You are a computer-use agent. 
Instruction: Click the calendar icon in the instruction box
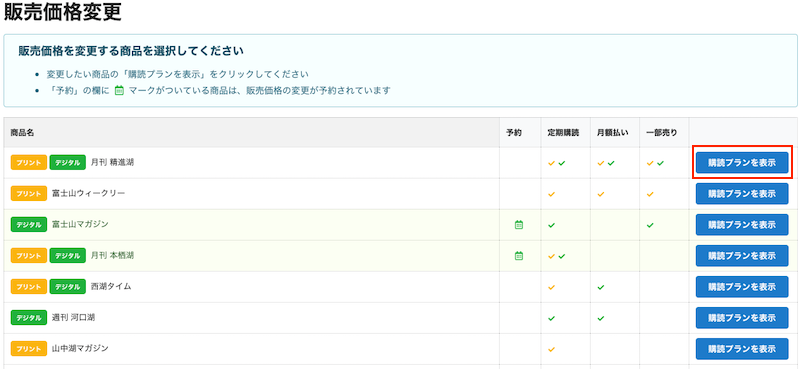pos(119,91)
